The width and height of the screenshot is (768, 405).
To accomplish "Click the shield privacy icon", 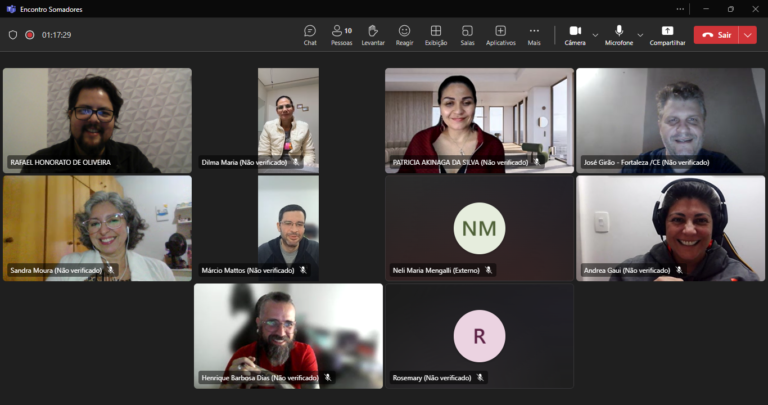I will (x=13, y=35).
